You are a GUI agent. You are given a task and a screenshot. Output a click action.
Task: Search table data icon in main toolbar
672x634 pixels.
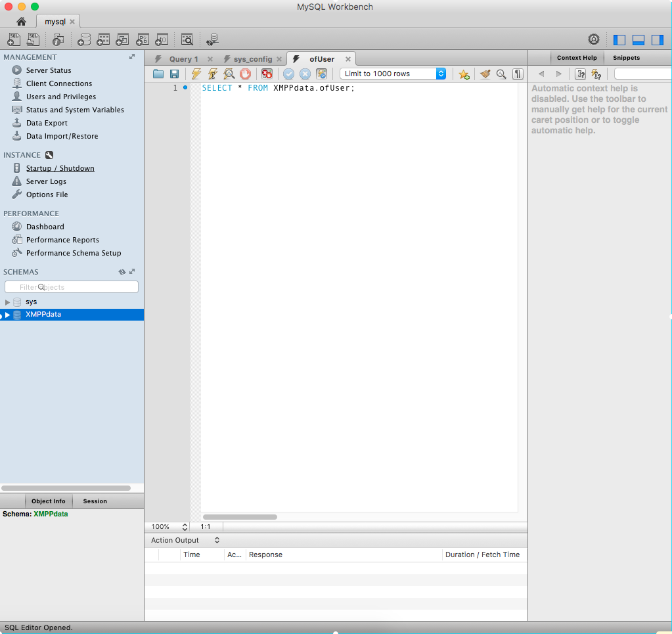(x=187, y=39)
